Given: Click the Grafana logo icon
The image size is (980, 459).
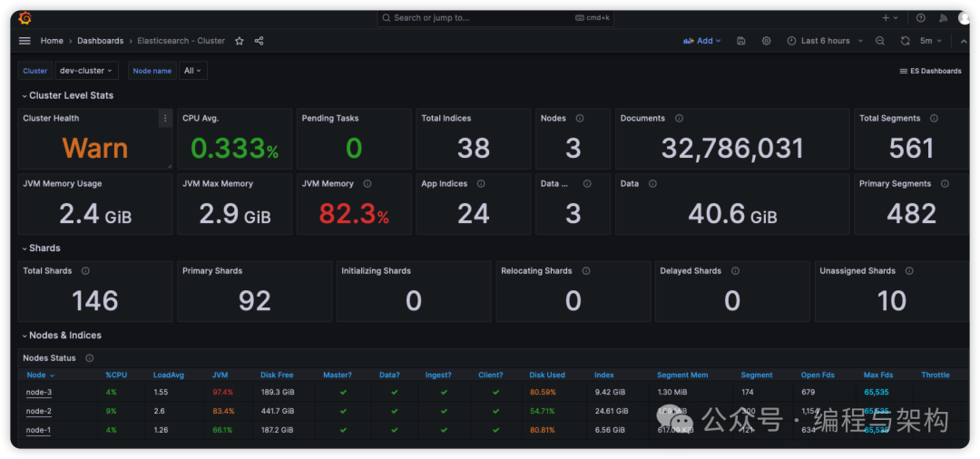Looking at the screenshot, I should coord(25,18).
